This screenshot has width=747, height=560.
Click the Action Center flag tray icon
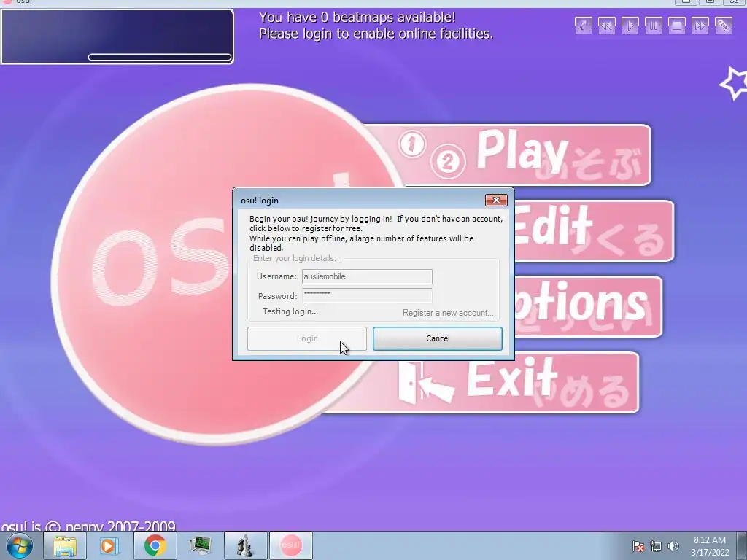click(x=638, y=546)
